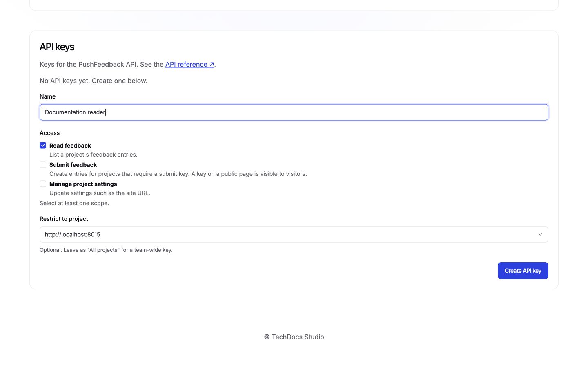Click the Create API key button
588x368 pixels.
point(523,271)
